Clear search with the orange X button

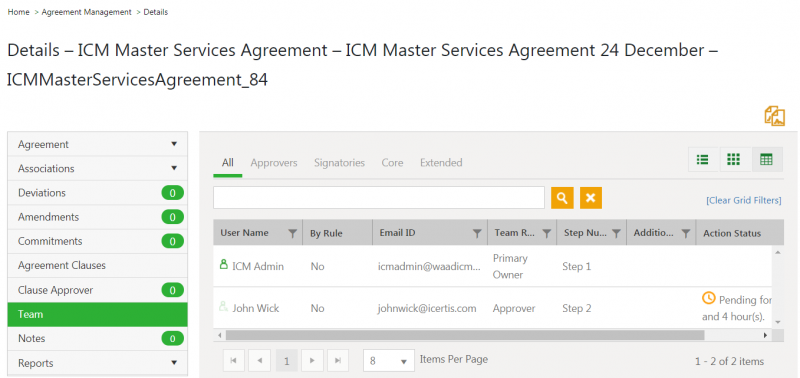591,198
